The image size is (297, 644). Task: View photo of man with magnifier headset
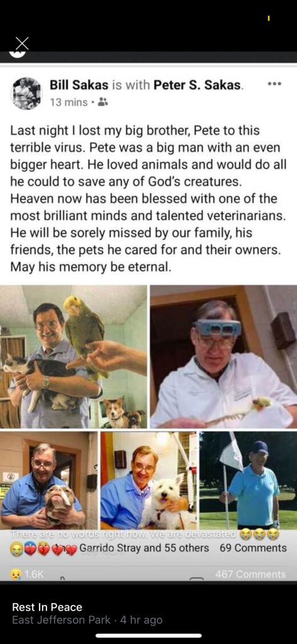pyautogui.click(x=224, y=357)
